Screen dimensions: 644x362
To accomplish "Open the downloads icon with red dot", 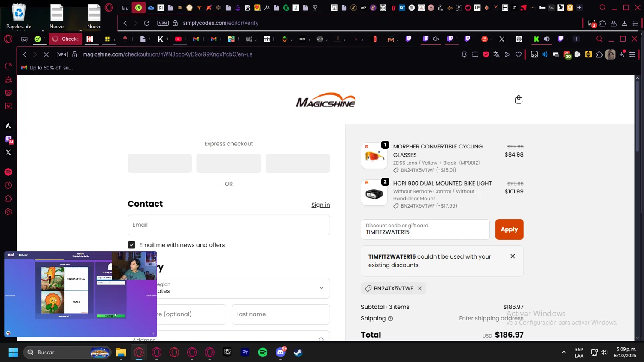I will (622, 54).
